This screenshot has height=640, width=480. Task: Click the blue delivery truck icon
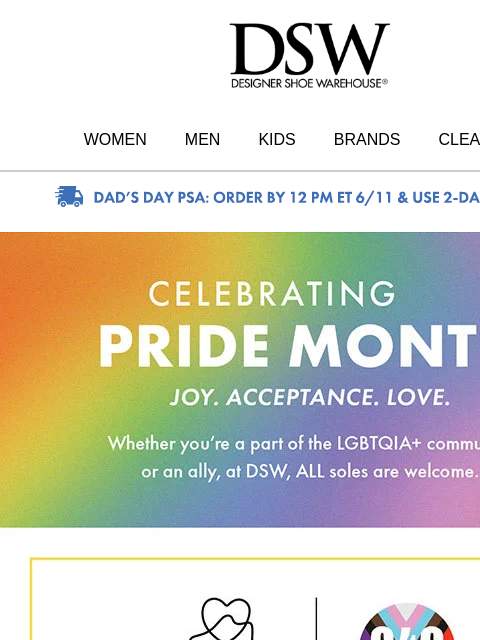pyautogui.click(x=69, y=197)
